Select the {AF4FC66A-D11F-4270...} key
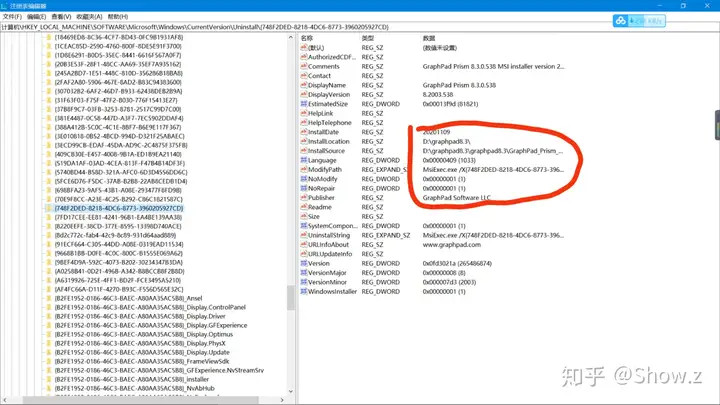The image size is (720, 405). coord(119,289)
